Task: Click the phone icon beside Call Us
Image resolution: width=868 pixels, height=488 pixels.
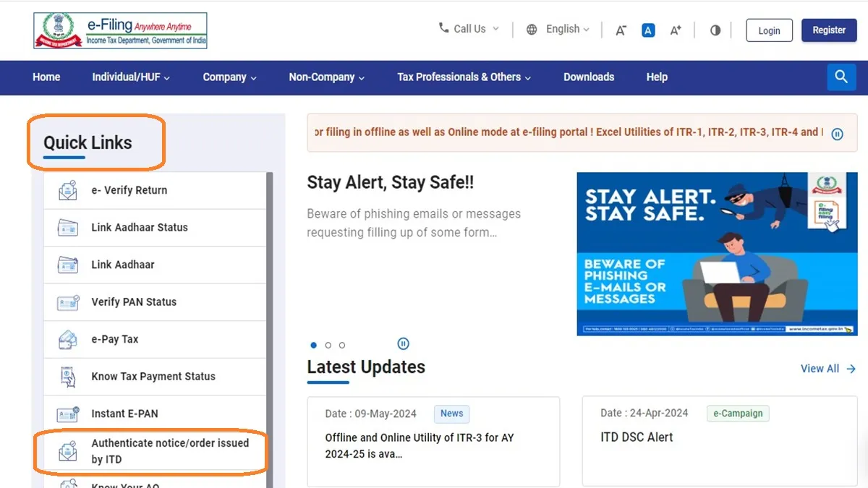Action: pos(443,28)
